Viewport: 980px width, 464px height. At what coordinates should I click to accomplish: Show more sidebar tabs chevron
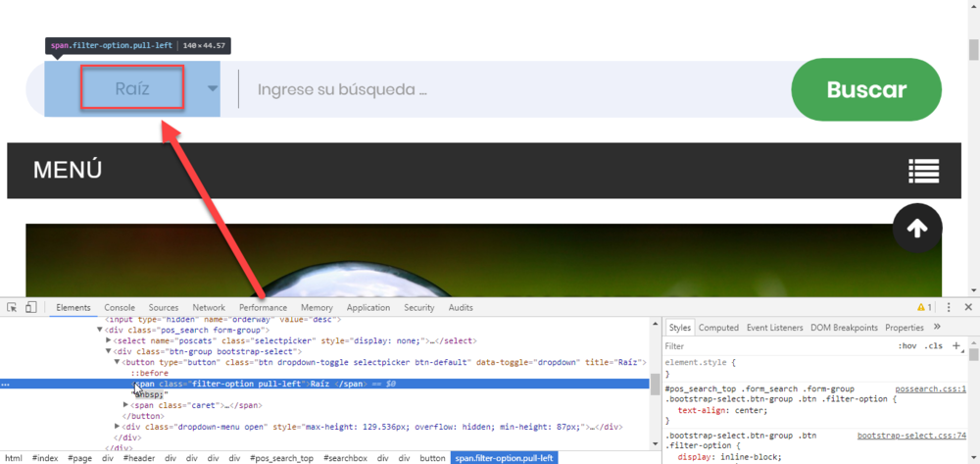point(937,327)
